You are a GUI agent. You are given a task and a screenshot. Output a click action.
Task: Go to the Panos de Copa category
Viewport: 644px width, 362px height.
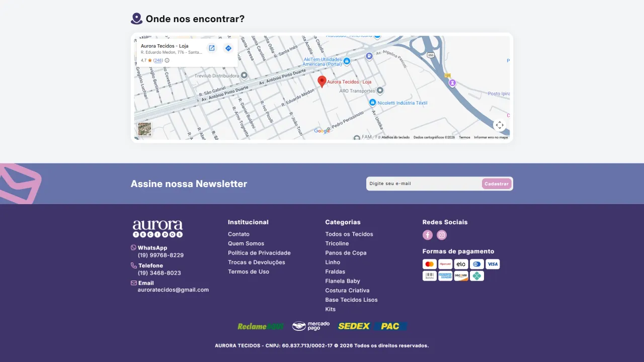[x=346, y=253]
